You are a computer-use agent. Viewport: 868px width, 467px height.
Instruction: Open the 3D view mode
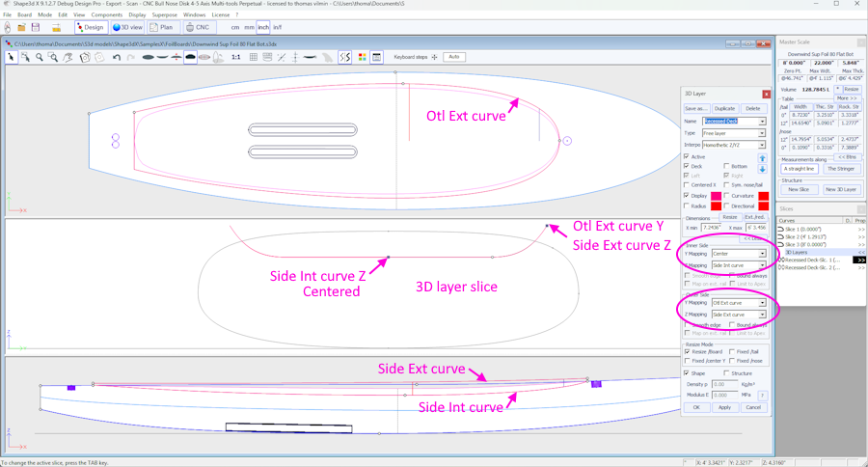click(128, 27)
